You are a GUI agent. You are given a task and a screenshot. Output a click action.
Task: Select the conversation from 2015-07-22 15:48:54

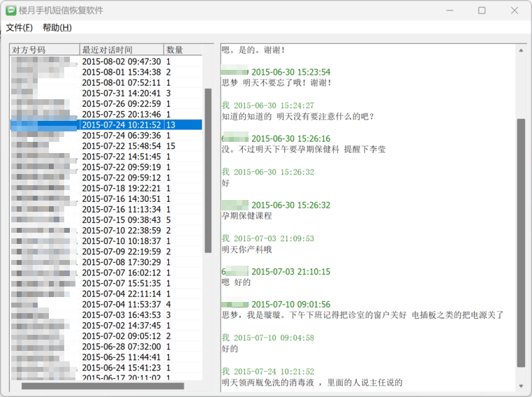pyautogui.click(x=121, y=146)
